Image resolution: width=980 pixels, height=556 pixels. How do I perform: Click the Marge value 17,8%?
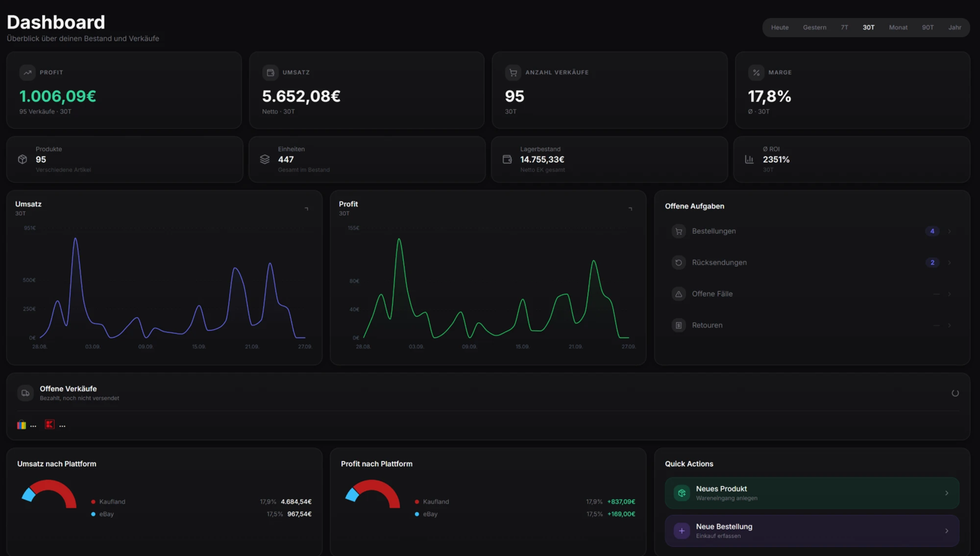click(x=769, y=97)
